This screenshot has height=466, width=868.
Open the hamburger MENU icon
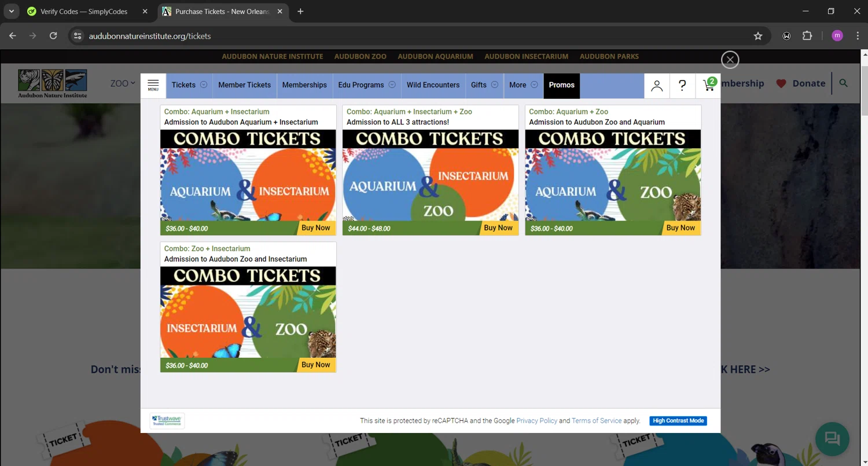point(153,85)
